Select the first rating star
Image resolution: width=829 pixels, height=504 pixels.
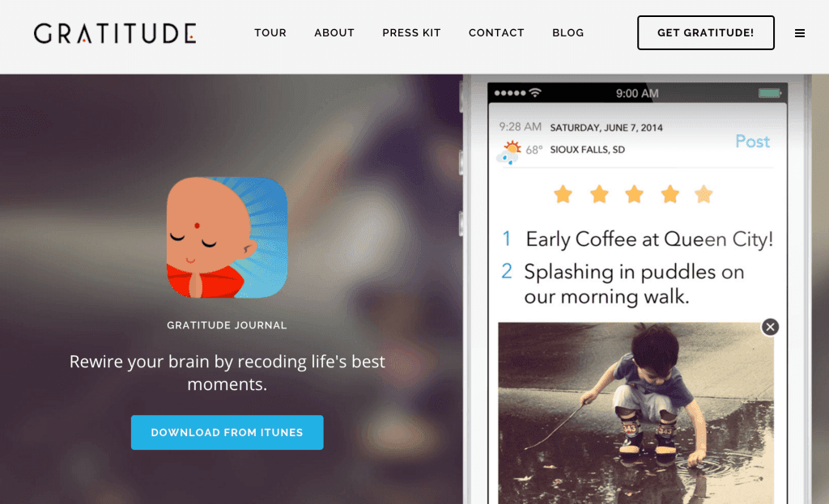tap(563, 194)
